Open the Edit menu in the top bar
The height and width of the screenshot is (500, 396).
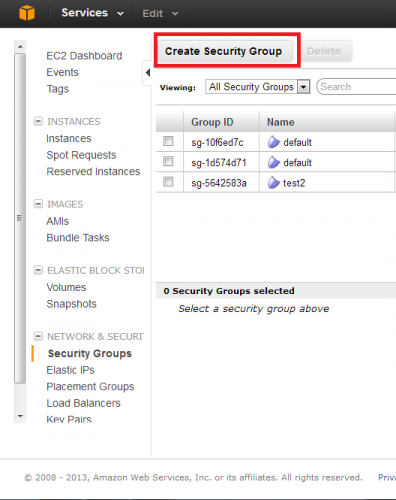pos(160,14)
